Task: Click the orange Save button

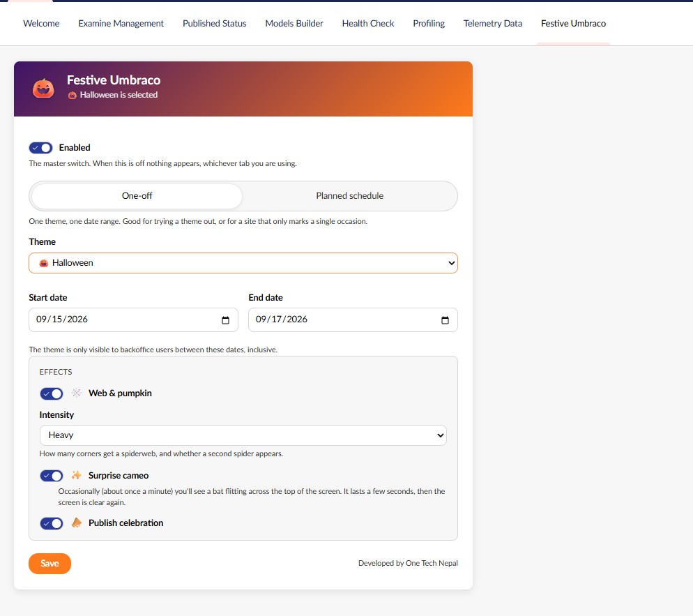Action: 50,564
